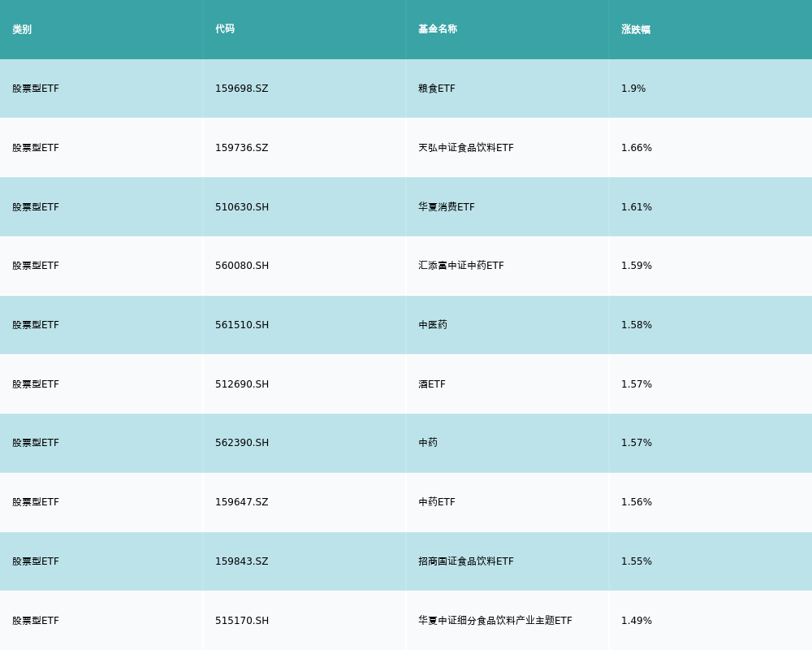Click the 1.61% change value
The height and width of the screenshot is (650, 812).
[x=637, y=207]
